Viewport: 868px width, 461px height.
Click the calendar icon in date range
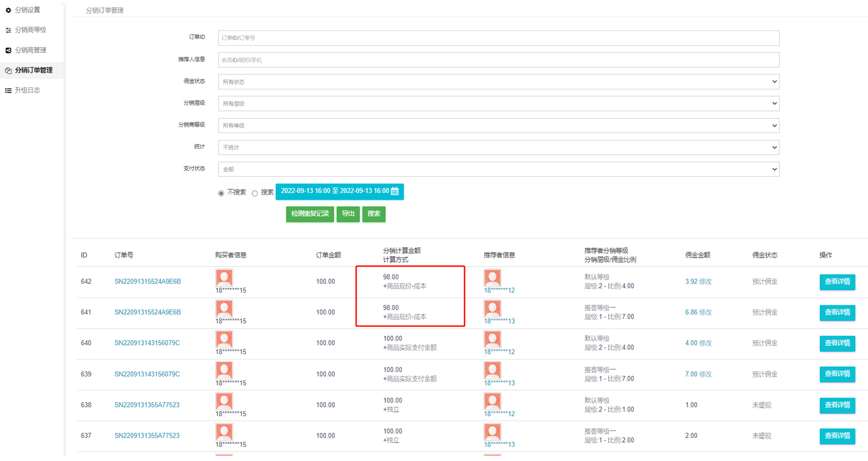pyautogui.click(x=395, y=191)
